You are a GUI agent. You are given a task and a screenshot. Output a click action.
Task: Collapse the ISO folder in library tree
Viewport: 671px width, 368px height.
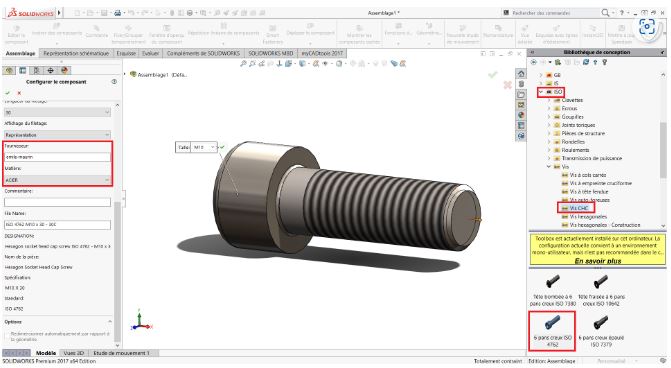point(541,92)
